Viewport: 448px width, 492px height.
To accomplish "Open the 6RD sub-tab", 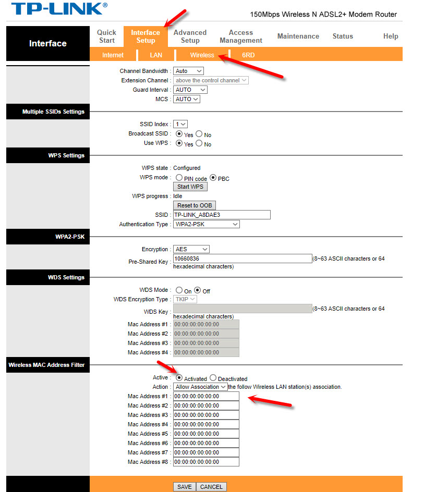I will tap(248, 55).
